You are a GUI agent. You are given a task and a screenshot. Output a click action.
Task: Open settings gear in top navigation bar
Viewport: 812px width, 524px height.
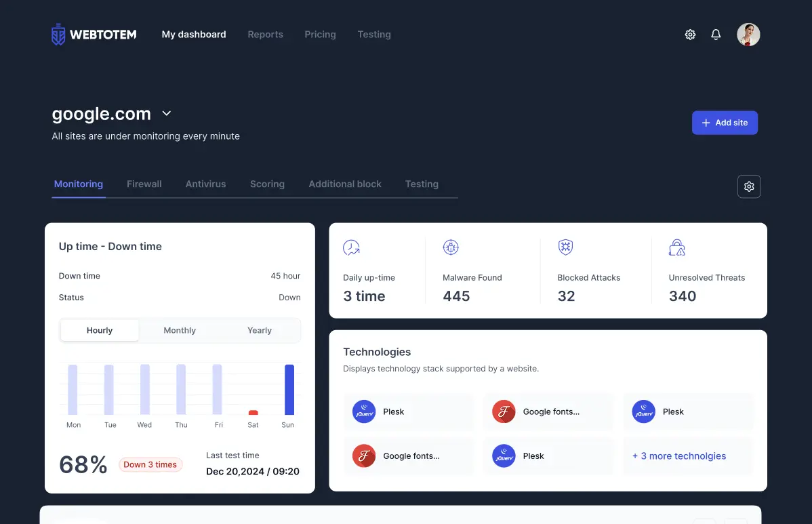[x=690, y=35]
